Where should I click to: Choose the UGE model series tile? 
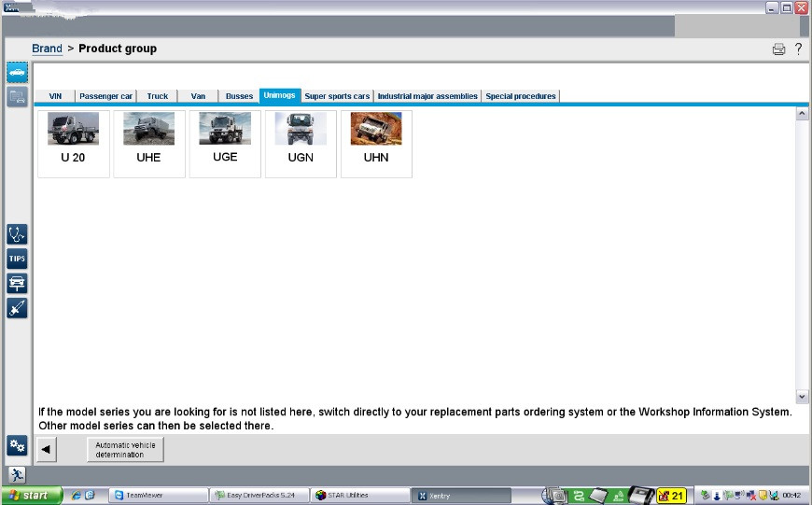225,144
